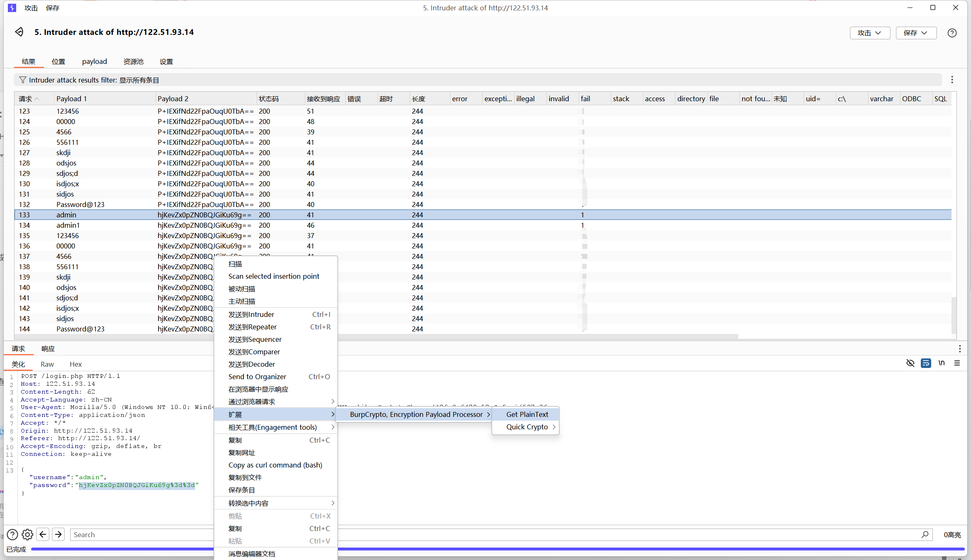Click the bottom help circle icon

(x=12, y=534)
